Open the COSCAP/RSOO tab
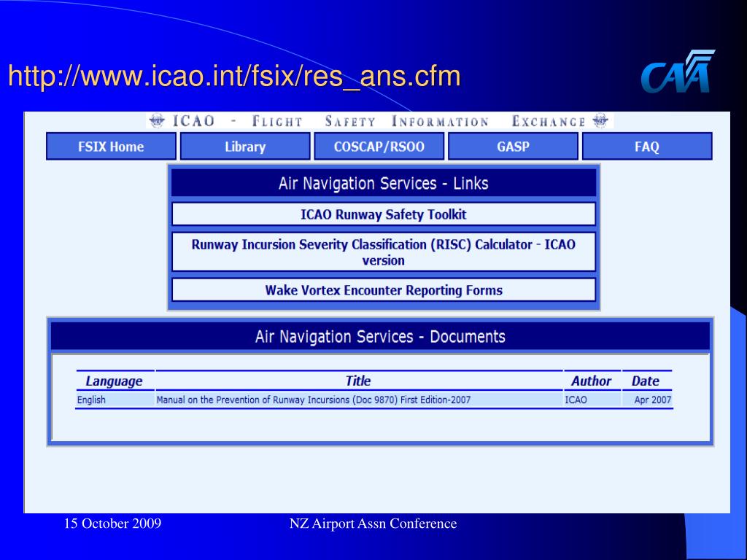The height and width of the screenshot is (560, 747). (x=379, y=146)
